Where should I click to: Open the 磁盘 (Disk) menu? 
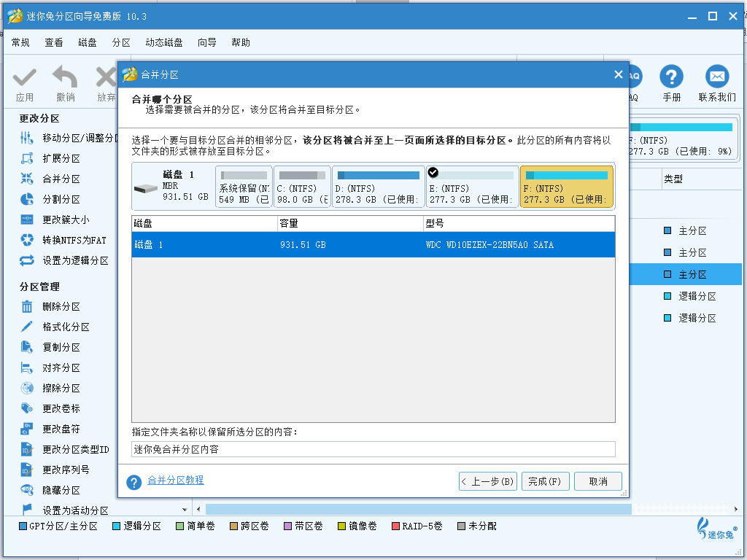coord(88,42)
